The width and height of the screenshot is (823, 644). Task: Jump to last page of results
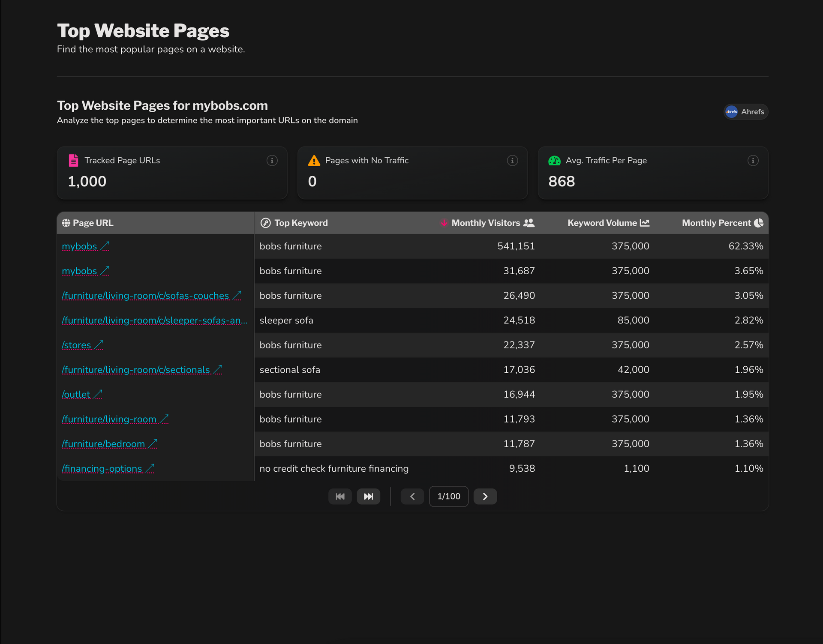pos(368,496)
